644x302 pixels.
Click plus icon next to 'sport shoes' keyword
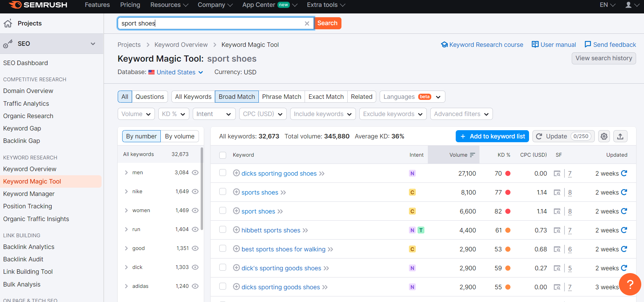(236, 211)
